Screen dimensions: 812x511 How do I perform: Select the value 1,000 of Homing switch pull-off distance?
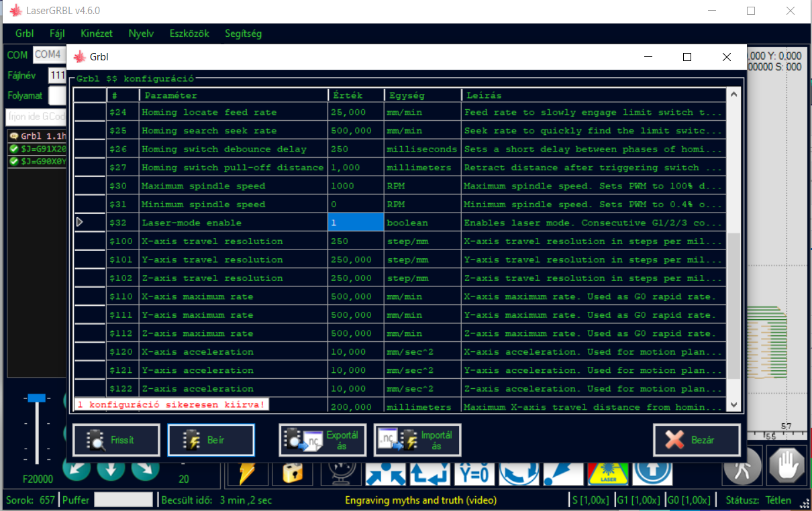pos(356,168)
